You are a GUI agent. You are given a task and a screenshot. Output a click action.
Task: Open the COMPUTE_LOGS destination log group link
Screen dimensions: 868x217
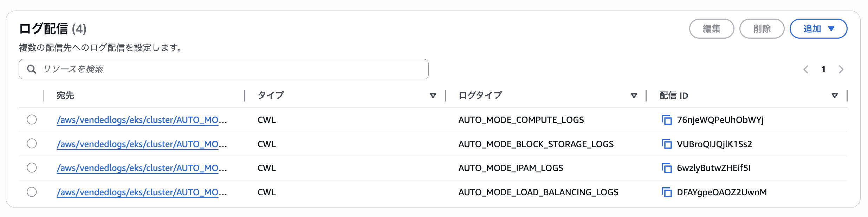(142, 120)
